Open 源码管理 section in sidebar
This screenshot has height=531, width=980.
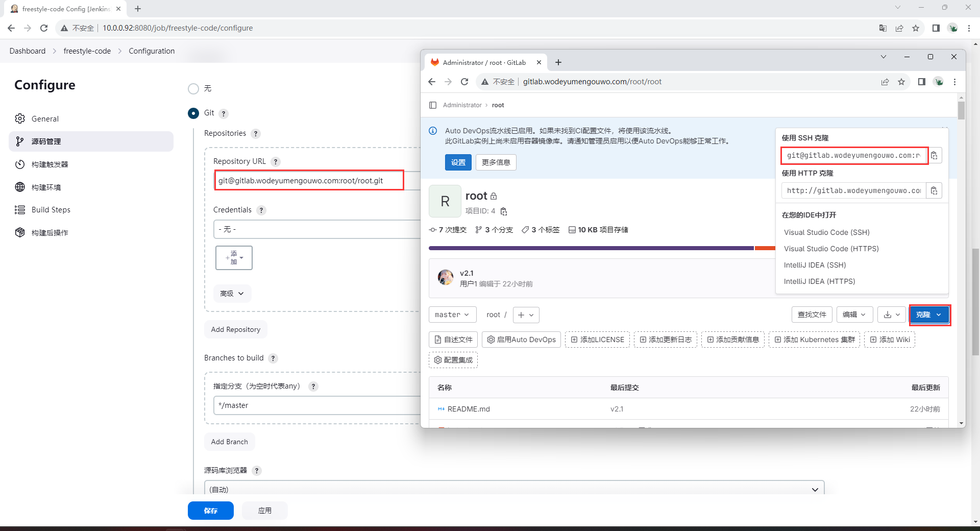point(91,141)
